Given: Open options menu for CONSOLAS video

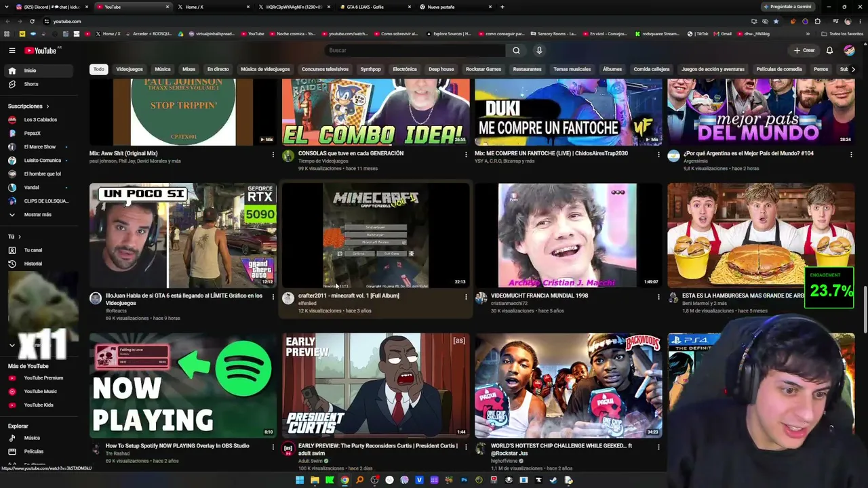Looking at the screenshot, I should pyautogui.click(x=466, y=155).
